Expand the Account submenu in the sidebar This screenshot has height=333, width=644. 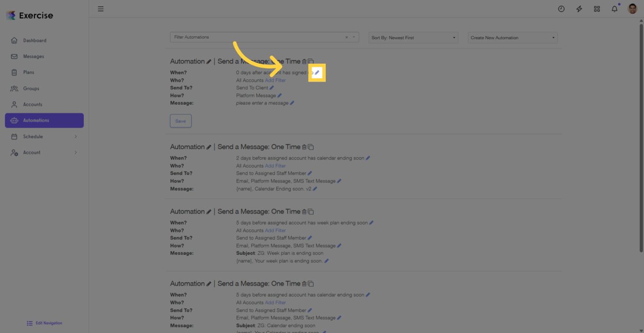coord(75,153)
